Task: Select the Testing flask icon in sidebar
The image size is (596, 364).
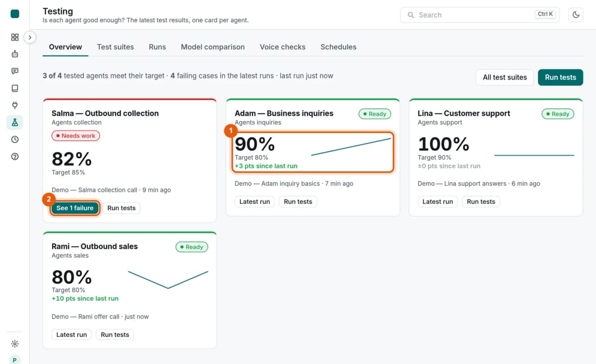Action: pyautogui.click(x=15, y=122)
